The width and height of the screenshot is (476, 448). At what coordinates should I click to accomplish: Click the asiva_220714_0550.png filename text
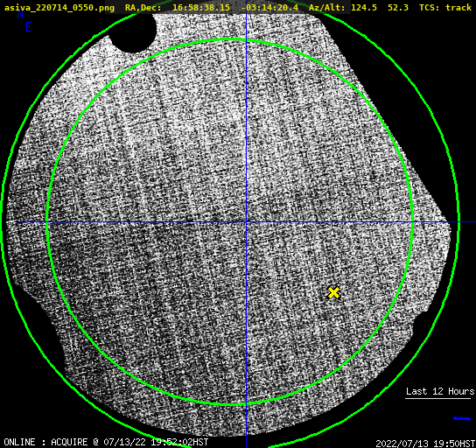pyautogui.click(x=59, y=8)
